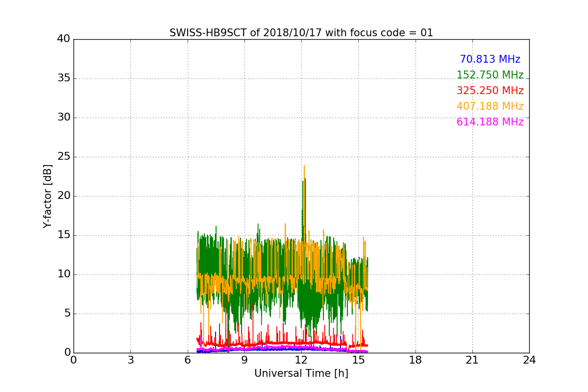Screen dimensions: 588x392
Task: Click the y-axis tick label 35
Action: coord(64,78)
